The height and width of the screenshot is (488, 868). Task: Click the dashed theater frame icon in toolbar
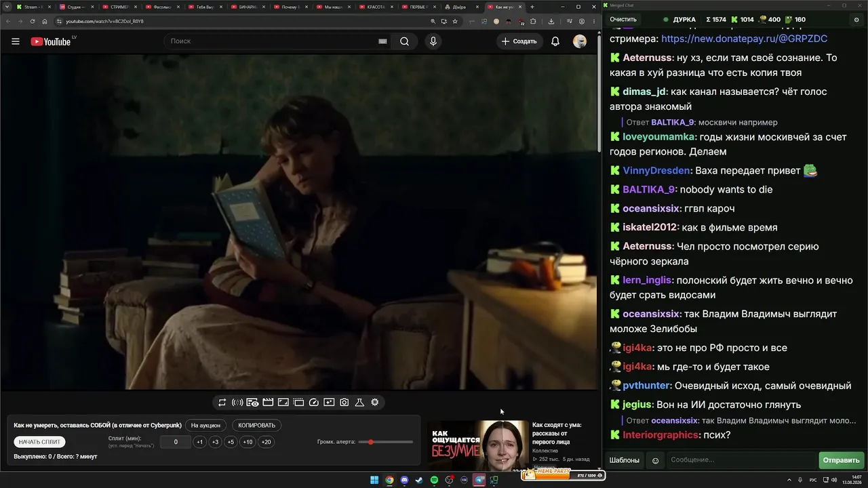point(298,403)
